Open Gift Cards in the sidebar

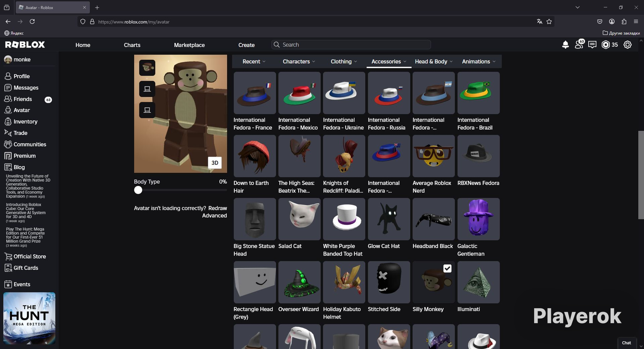(21, 268)
